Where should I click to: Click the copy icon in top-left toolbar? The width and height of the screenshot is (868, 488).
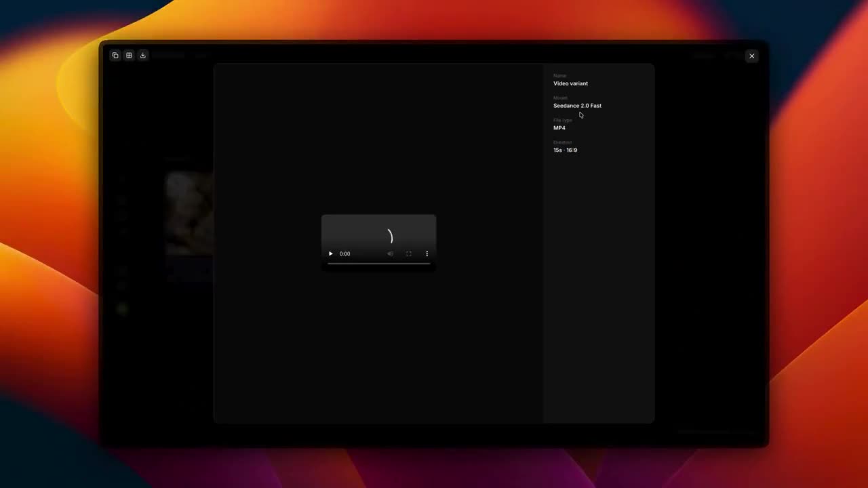[x=115, y=56]
